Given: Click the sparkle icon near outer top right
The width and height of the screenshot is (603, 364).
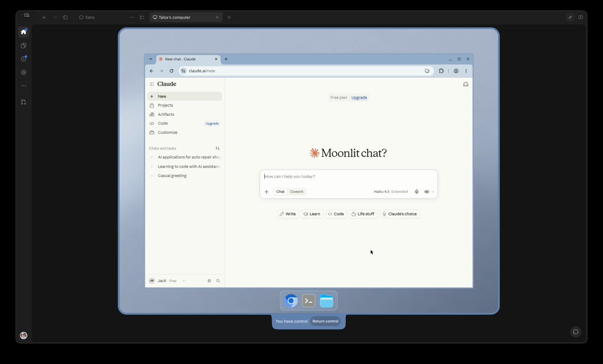Looking at the screenshot, I should point(570,17).
